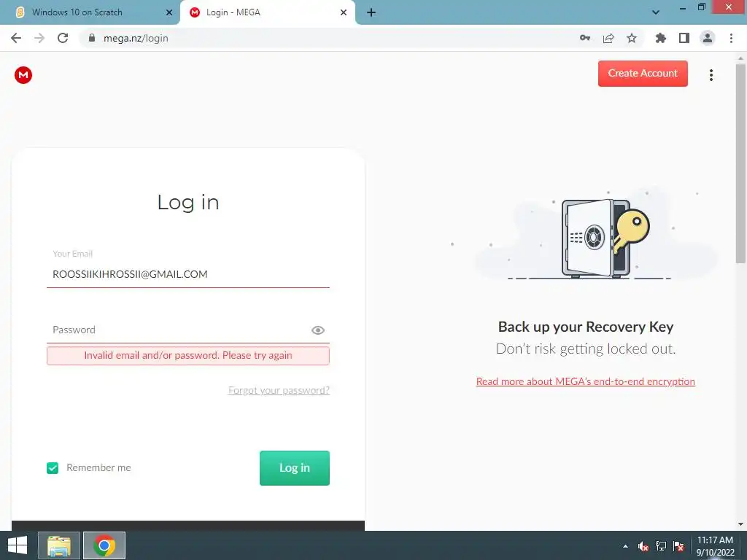Image resolution: width=747 pixels, height=560 pixels.
Task: Open saved passwords key icon
Action: pos(585,38)
